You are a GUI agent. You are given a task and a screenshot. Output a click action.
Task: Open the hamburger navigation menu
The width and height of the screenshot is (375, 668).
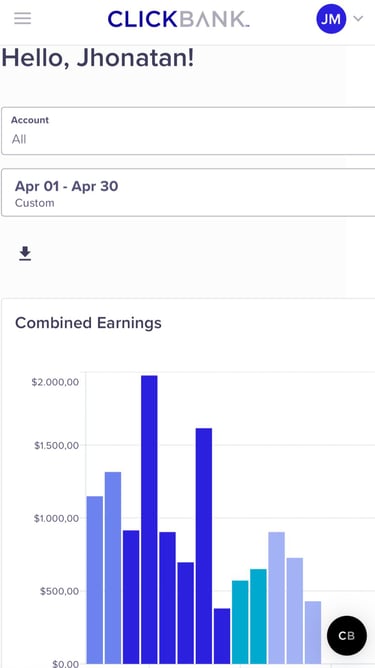point(23,18)
